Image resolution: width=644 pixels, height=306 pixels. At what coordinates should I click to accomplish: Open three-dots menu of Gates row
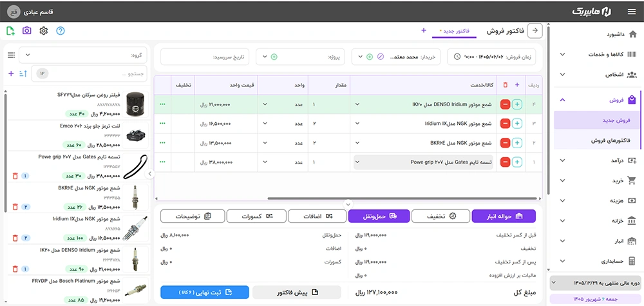163,162
